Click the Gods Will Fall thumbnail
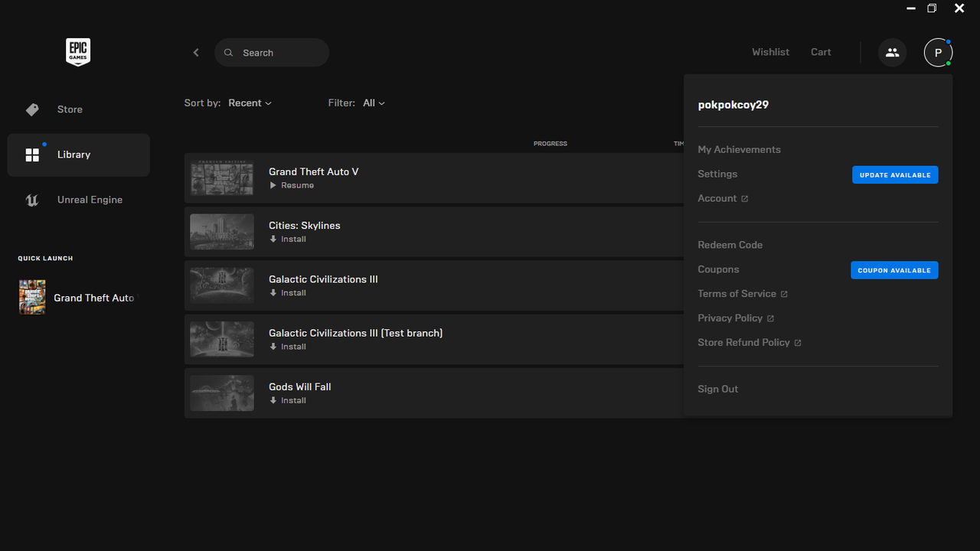Image resolution: width=980 pixels, height=551 pixels. (x=222, y=393)
